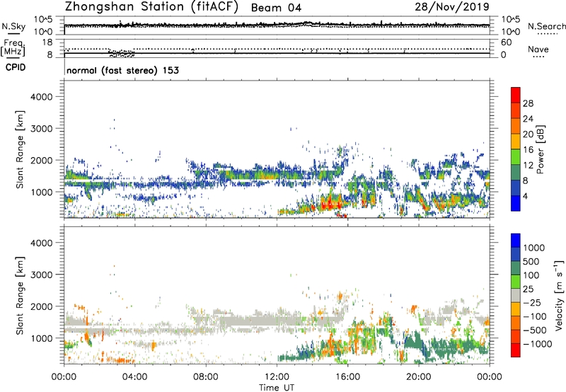Click the N.Search legend label
This screenshot has height=392, width=566.
(546, 26)
